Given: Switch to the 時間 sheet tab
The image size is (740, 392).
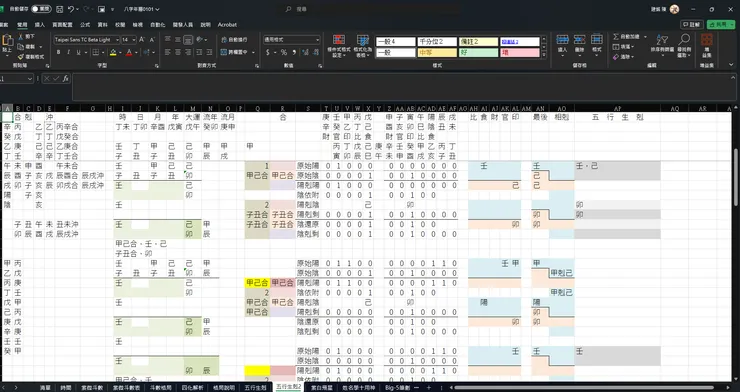Looking at the screenshot, I should (66, 388).
